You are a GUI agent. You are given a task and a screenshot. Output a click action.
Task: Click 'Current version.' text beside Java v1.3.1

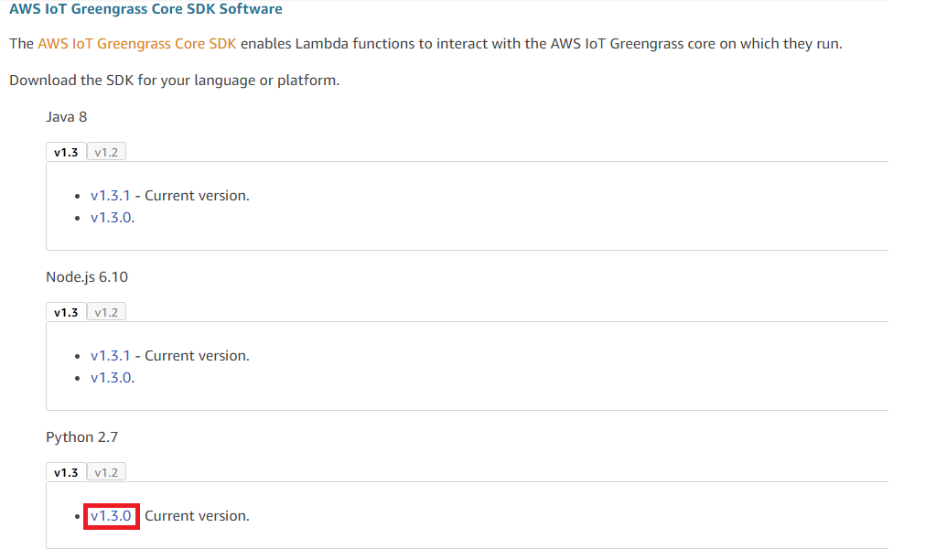coord(198,196)
